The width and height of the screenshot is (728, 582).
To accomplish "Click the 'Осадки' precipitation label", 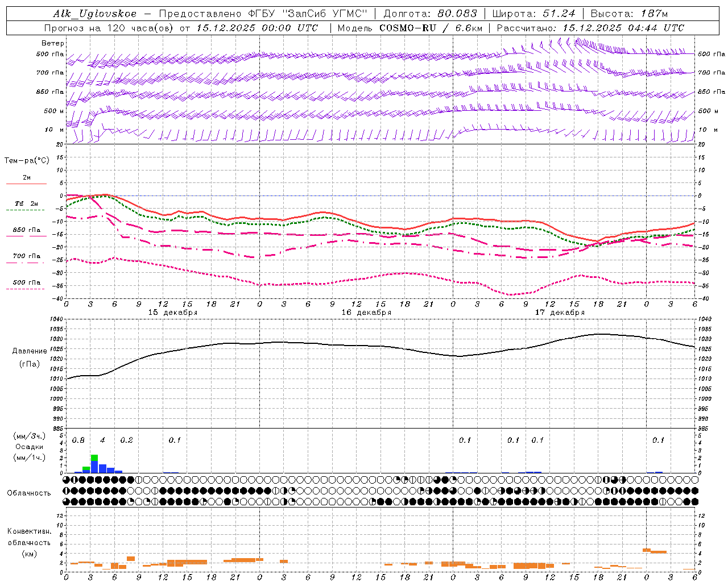I will [x=29, y=447].
